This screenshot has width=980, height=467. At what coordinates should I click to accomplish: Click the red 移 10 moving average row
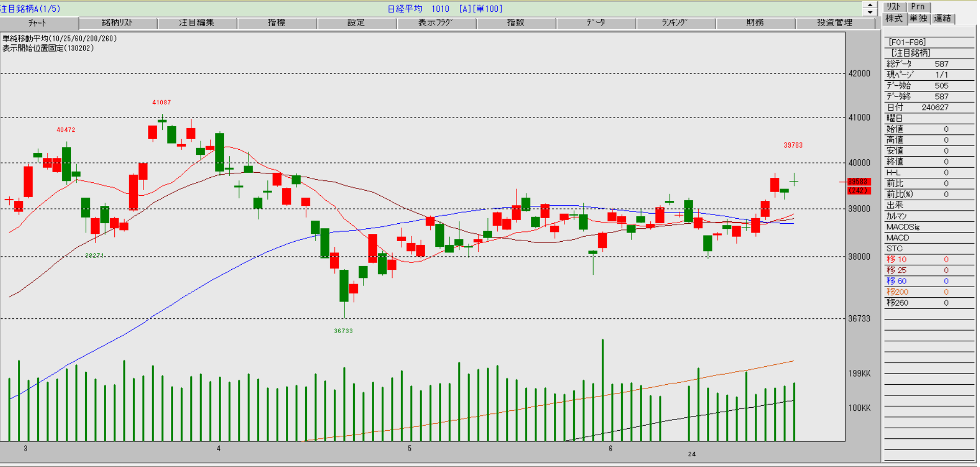pos(929,260)
